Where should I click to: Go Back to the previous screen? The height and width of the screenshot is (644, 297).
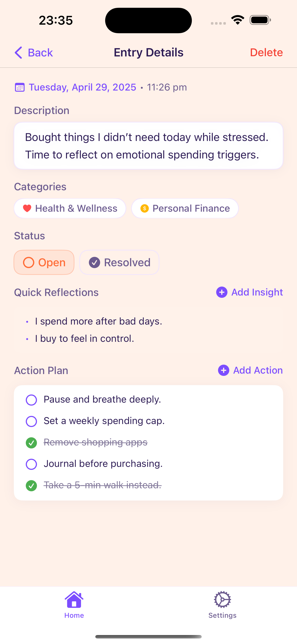[34, 52]
